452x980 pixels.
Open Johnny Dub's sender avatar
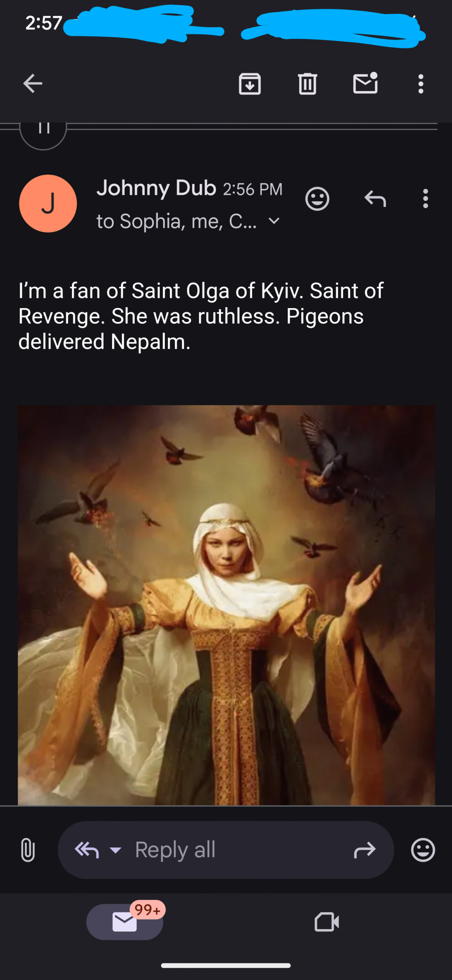point(48,203)
